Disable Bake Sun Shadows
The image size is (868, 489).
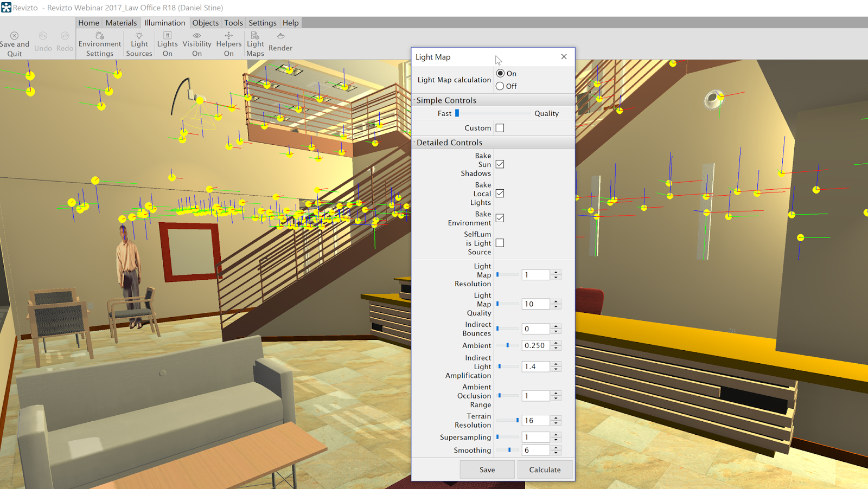tap(500, 164)
